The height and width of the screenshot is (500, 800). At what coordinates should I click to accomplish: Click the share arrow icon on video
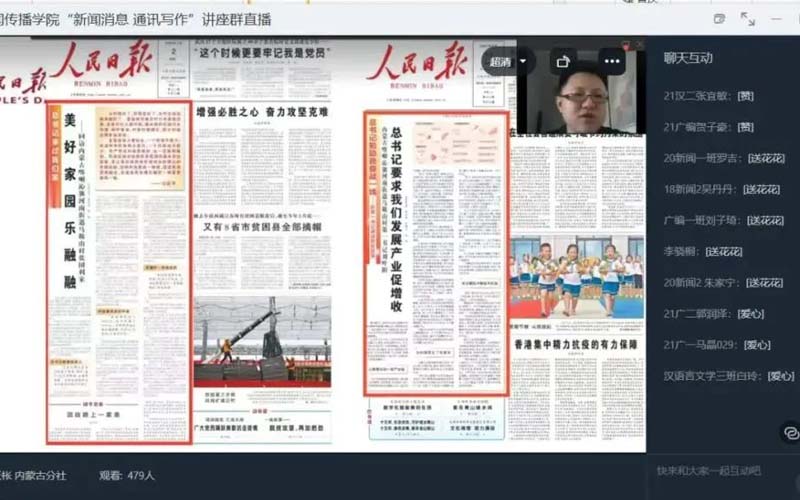(x=563, y=62)
